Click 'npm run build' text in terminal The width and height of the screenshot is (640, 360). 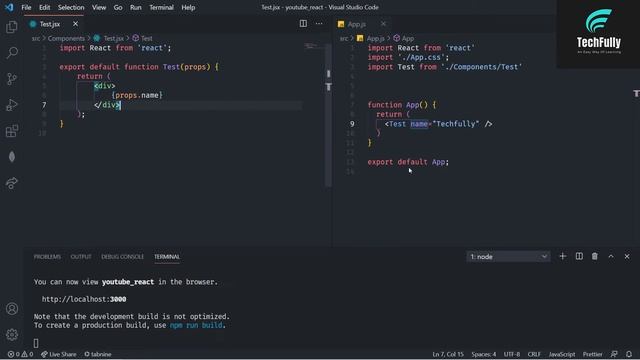click(196, 325)
